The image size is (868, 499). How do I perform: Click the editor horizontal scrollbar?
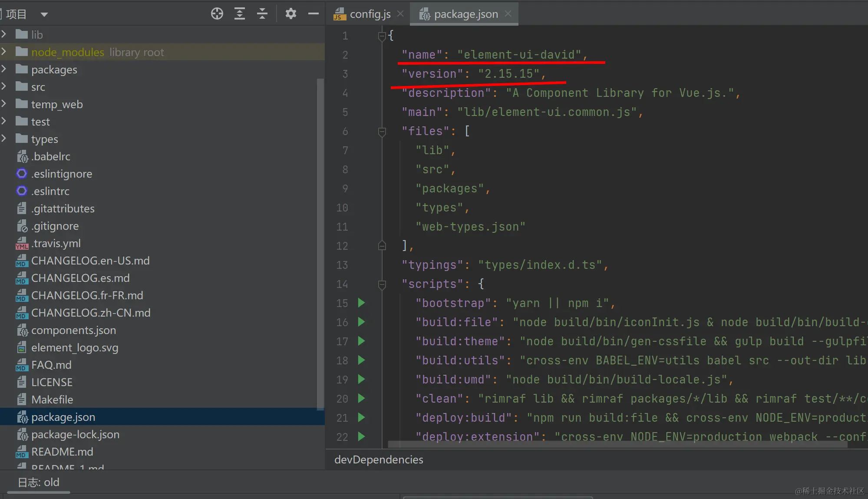(617, 444)
